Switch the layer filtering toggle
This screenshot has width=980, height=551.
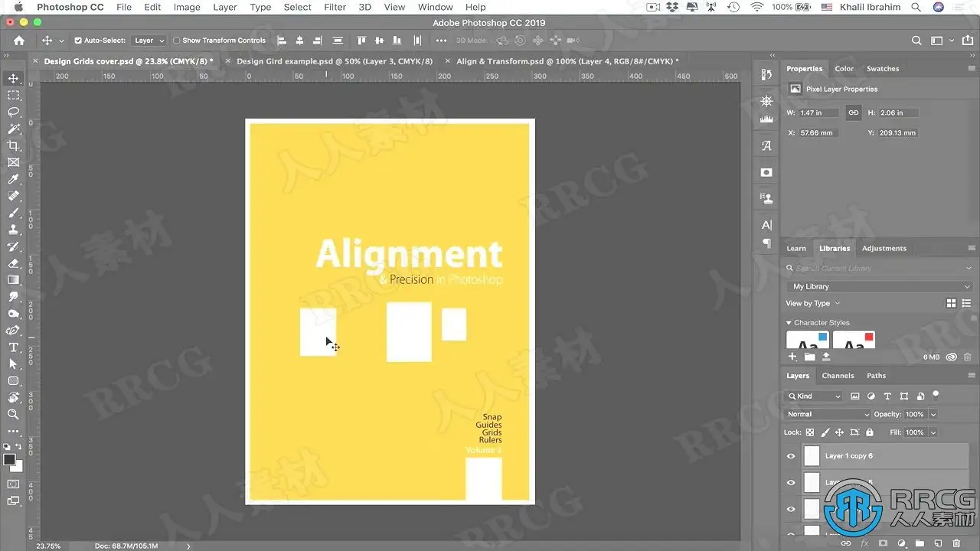click(x=935, y=395)
